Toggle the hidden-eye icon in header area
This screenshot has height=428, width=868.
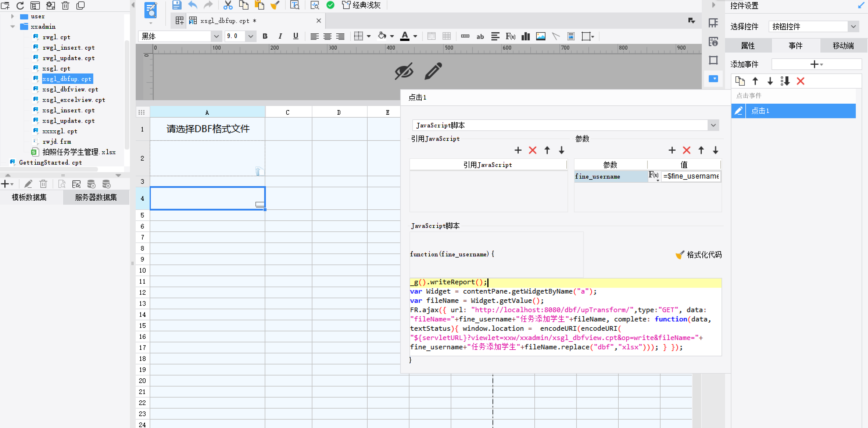(404, 71)
